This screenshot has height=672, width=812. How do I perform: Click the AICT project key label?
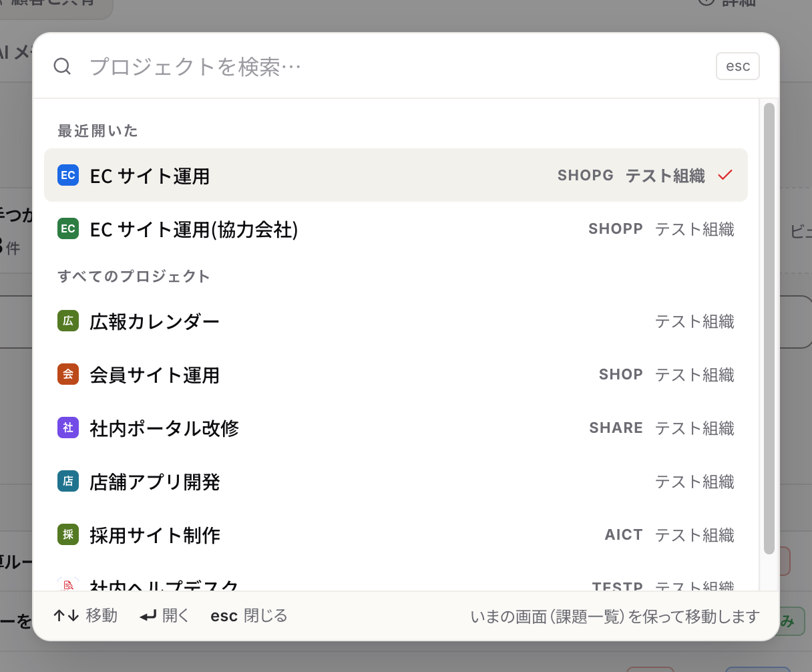point(624,535)
